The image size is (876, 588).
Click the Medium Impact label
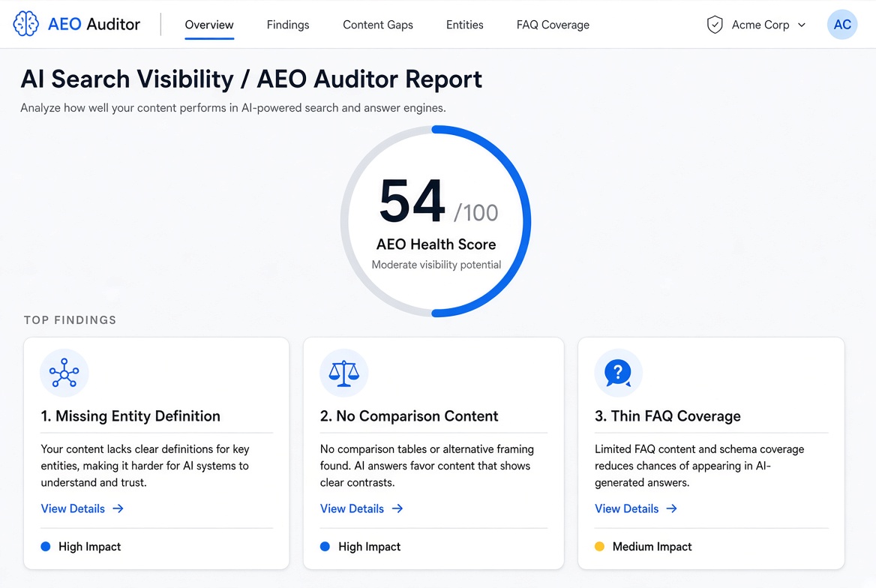click(x=652, y=547)
